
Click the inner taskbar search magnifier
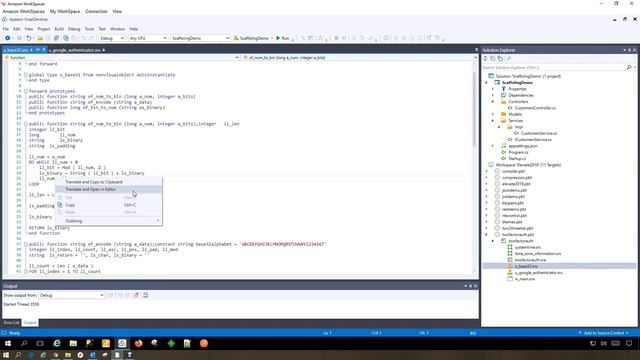coord(24,343)
